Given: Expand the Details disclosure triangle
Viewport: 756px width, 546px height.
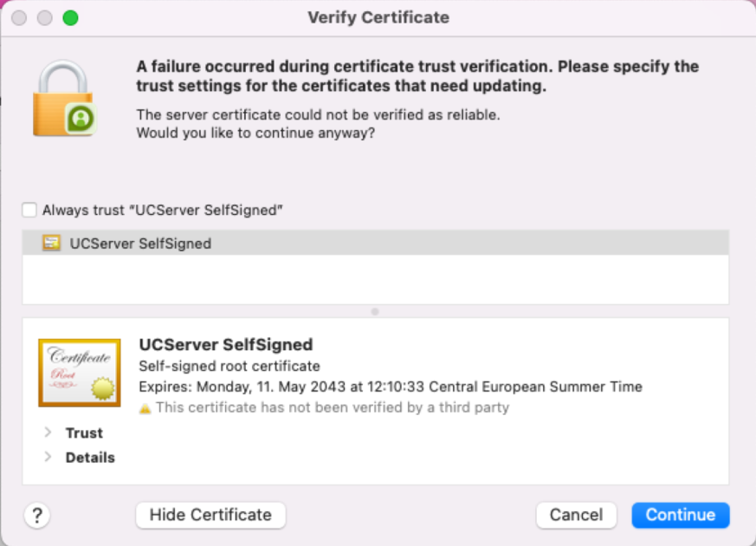Looking at the screenshot, I should tap(48, 457).
